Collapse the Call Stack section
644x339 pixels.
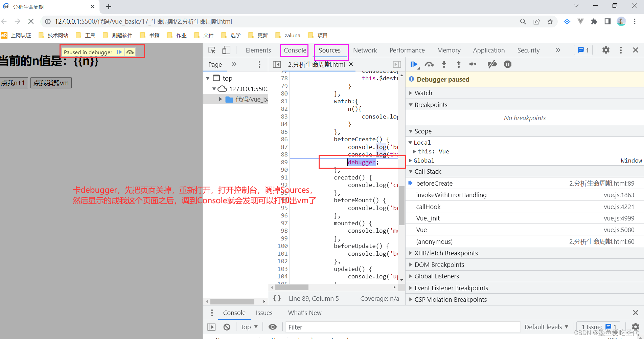[x=525, y=171]
